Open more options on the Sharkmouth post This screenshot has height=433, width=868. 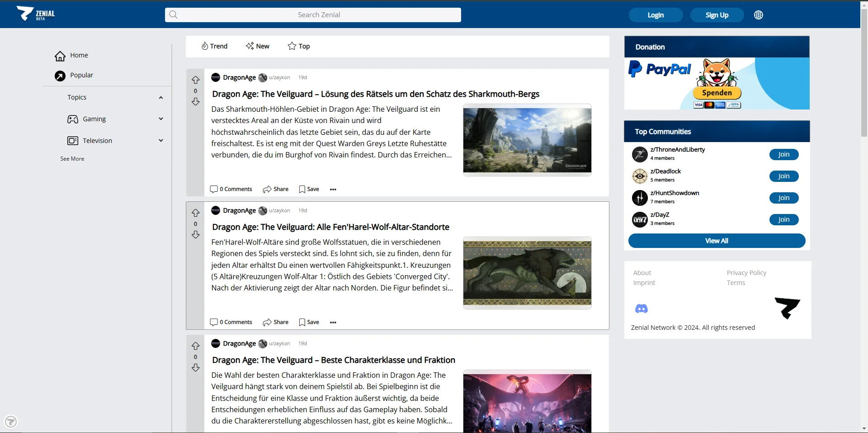click(x=333, y=190)
